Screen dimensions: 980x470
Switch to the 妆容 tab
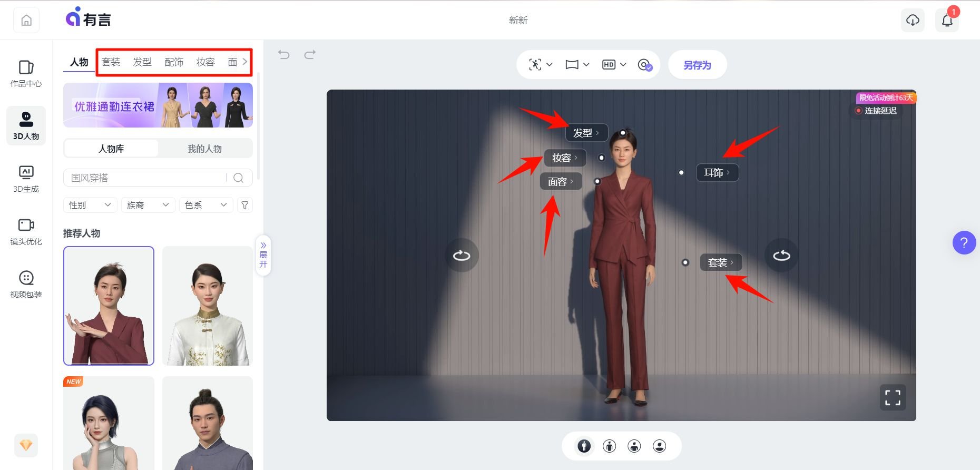point(205,62)
